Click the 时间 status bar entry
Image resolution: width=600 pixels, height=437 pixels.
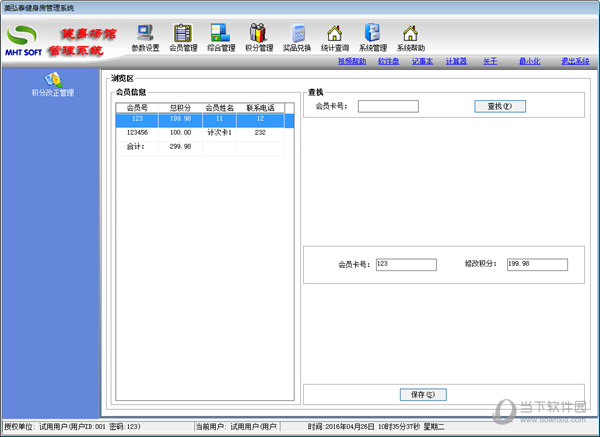pyautogui.click(x=376, y=426)
